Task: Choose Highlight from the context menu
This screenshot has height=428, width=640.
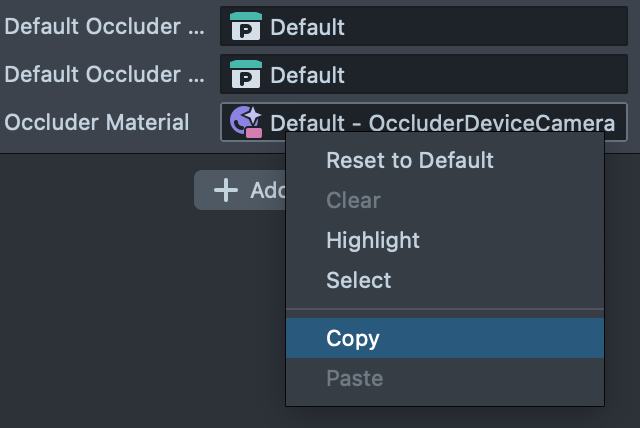Action: coord(373,240)
